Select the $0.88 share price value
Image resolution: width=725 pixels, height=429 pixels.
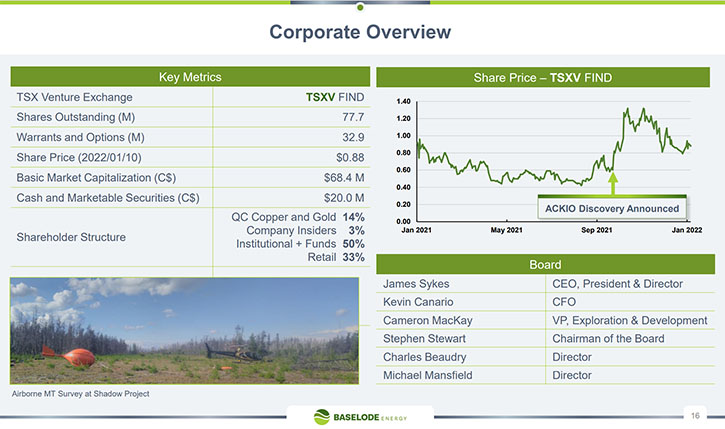point(350,158)
